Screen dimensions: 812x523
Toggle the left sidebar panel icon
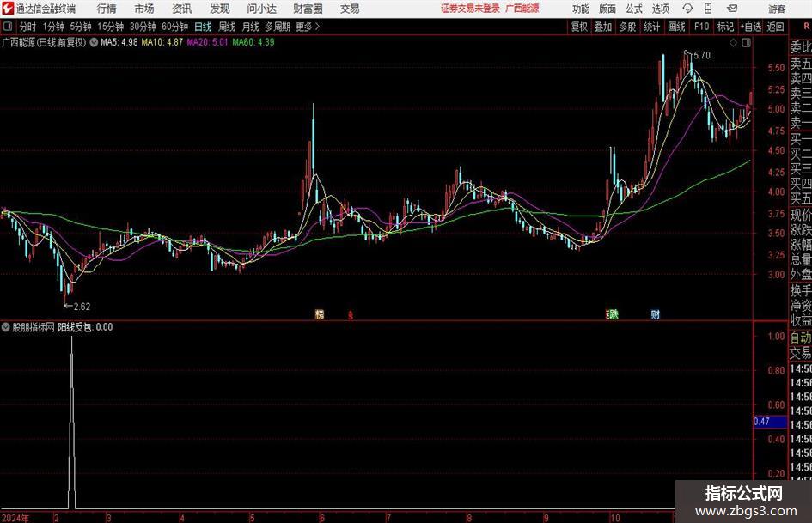pyautogui.click(x=8, y=27)
